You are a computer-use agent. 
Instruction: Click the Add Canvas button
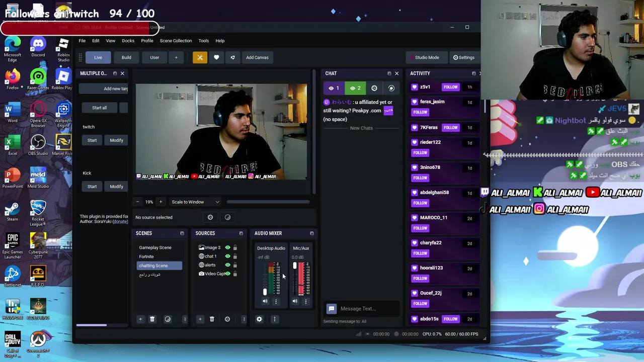pyautogui.click(x=257, y=57)
